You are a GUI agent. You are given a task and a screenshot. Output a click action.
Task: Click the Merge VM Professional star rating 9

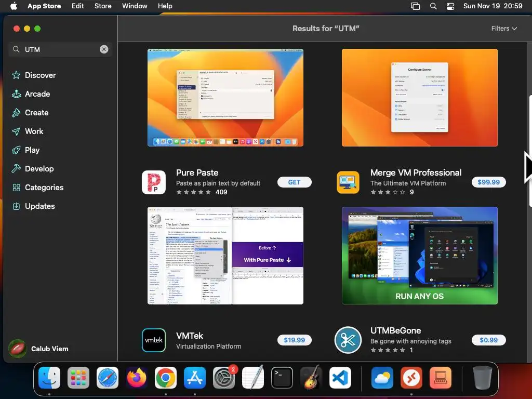click(392, 192)
